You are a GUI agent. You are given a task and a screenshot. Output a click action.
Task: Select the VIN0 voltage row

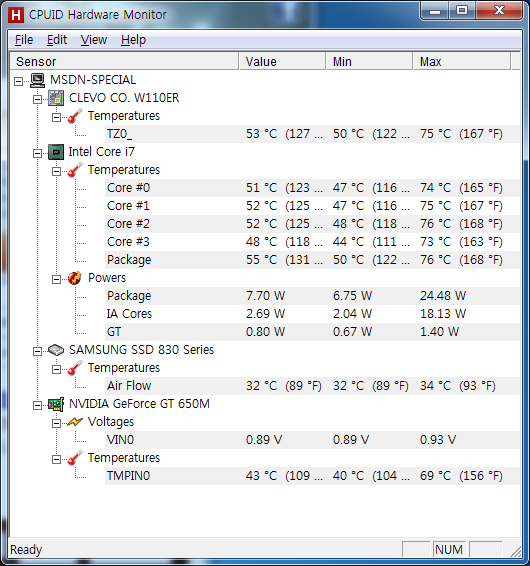[312, 440]
